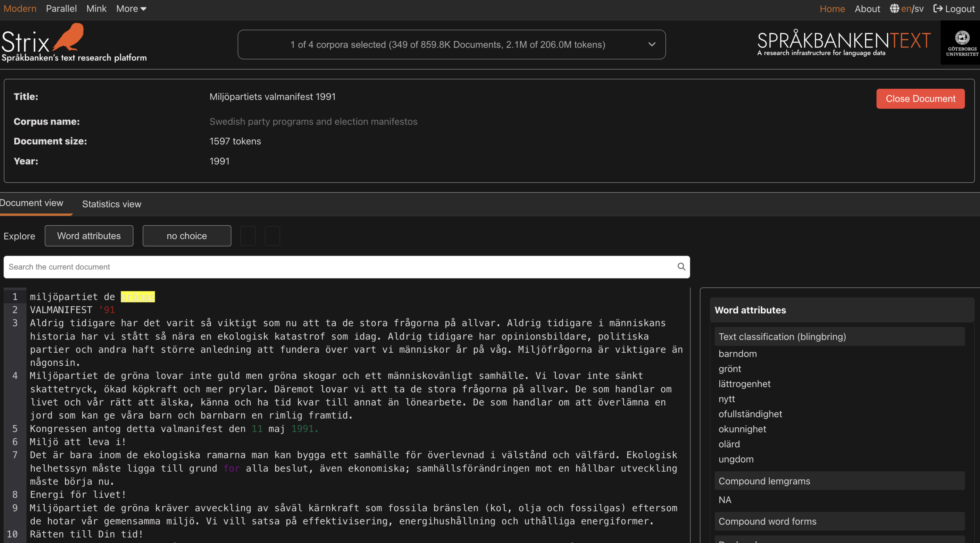Click word 'Energi' in line 8
Image resolution: width=980 pixels, height=543 pixels.
pos(47,495)
